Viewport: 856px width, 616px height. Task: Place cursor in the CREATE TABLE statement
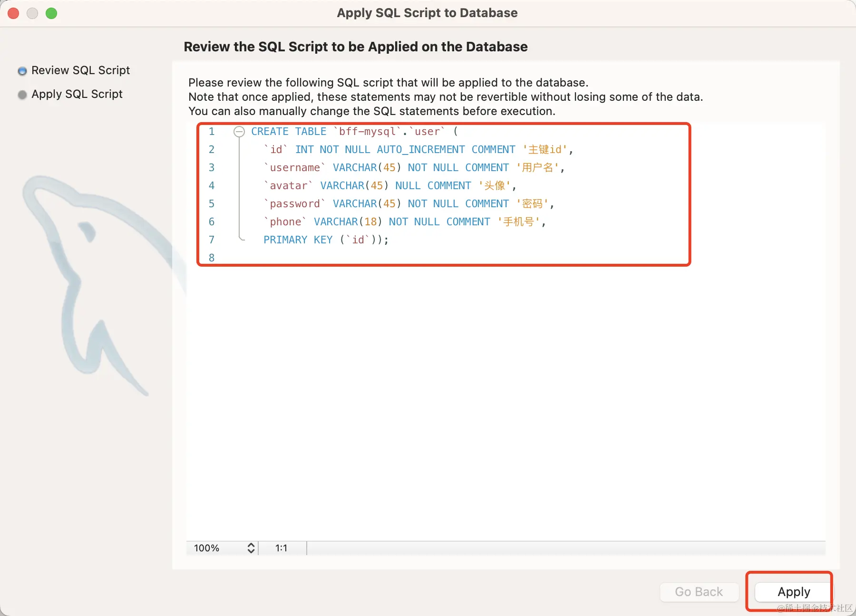pyautogui.click(x=333, y=132)
